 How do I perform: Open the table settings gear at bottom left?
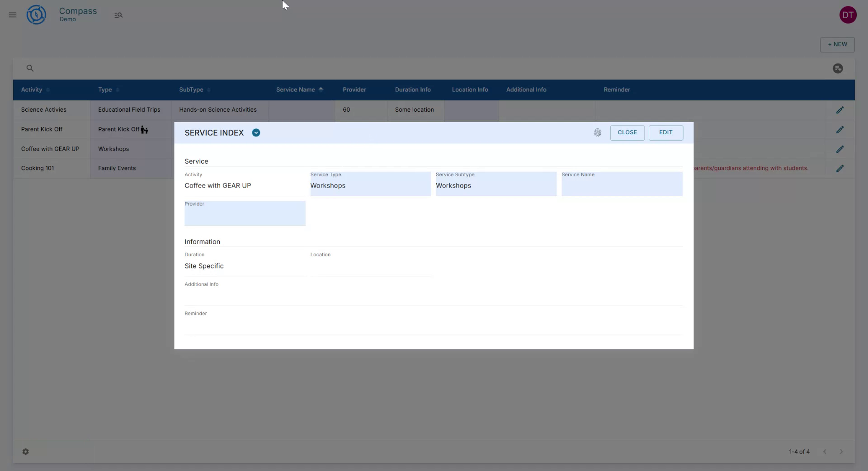pos(26,452)
